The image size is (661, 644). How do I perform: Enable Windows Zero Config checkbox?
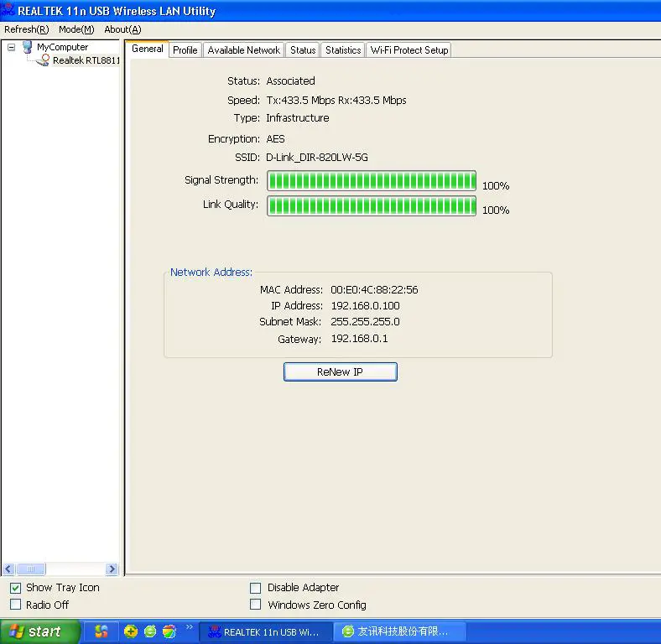coord(256,605)
